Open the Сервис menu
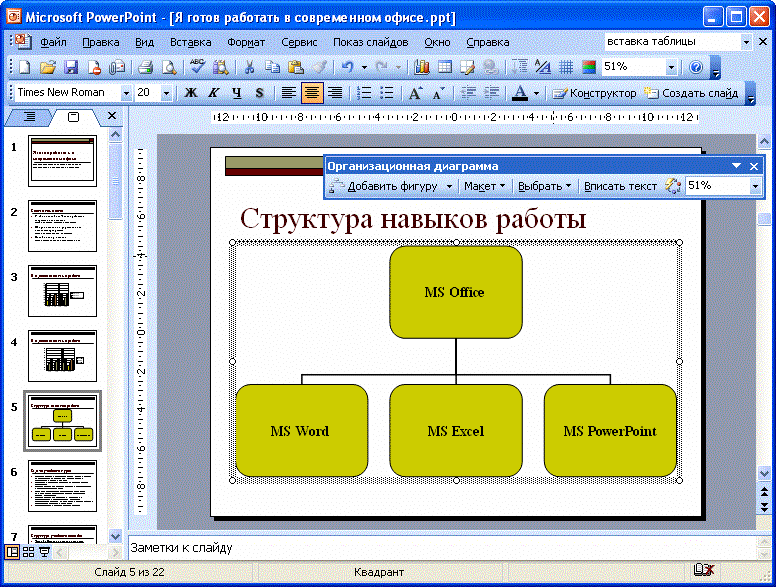776x587 pixels. [x=299, y=43]
